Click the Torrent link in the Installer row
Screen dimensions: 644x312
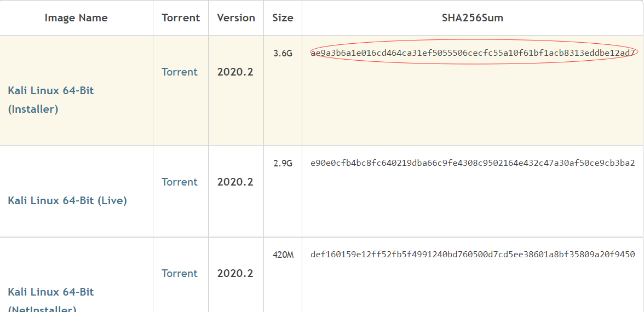pos(180,72)
